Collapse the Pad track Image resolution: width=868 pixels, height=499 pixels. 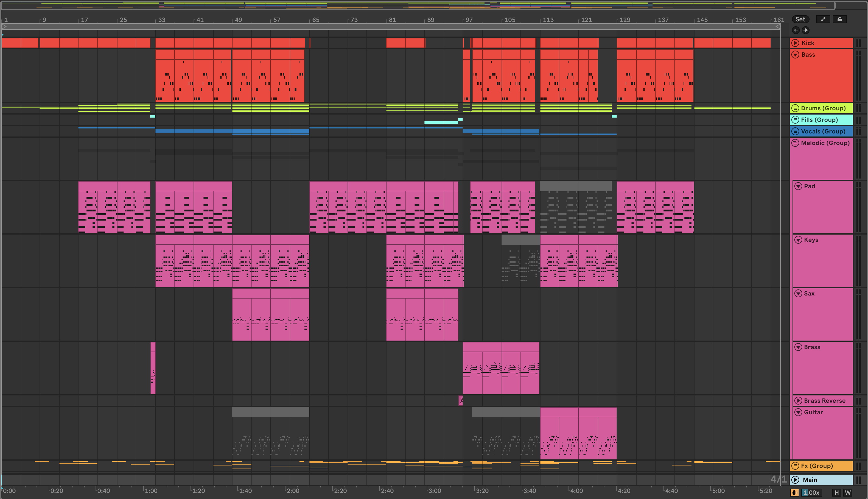coord(798,186)
